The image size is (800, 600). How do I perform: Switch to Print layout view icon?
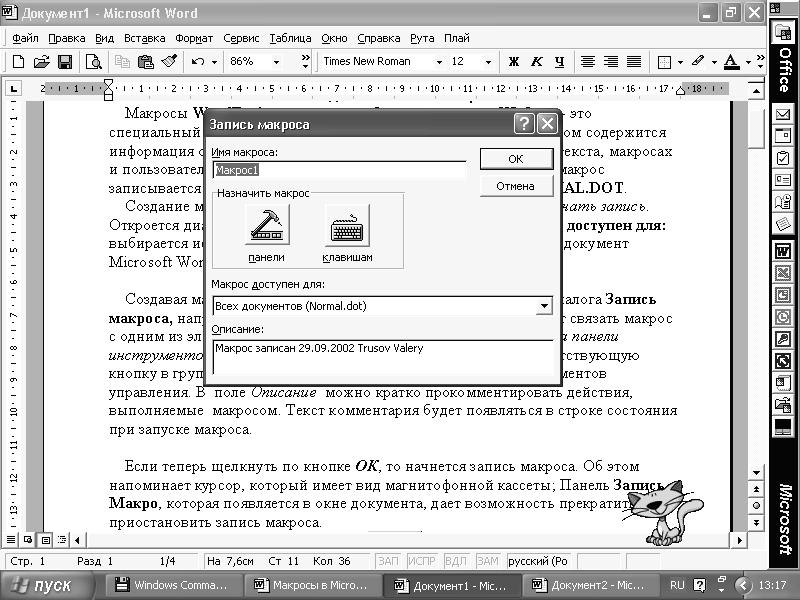(46, 539)
